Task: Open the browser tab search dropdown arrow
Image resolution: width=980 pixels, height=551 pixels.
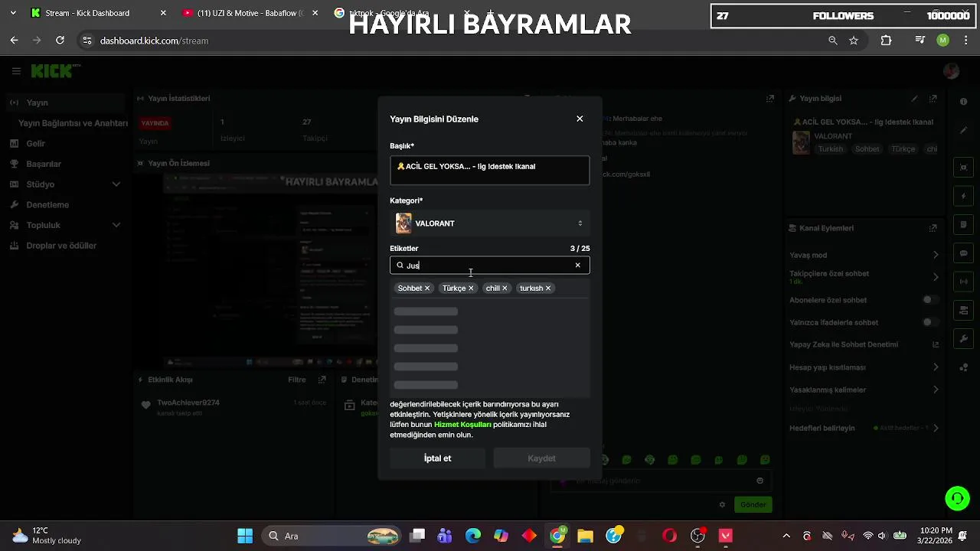Action: 13,13
